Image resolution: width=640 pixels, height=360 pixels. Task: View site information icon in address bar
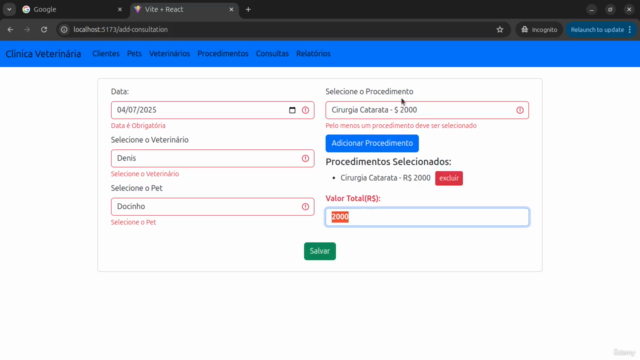(64, 29)
